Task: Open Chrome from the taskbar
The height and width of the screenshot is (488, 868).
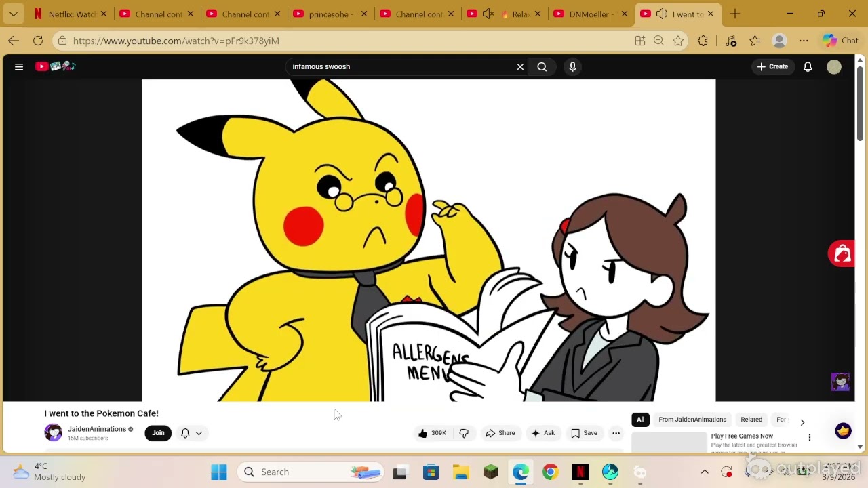Action: (x=551, y=472)
